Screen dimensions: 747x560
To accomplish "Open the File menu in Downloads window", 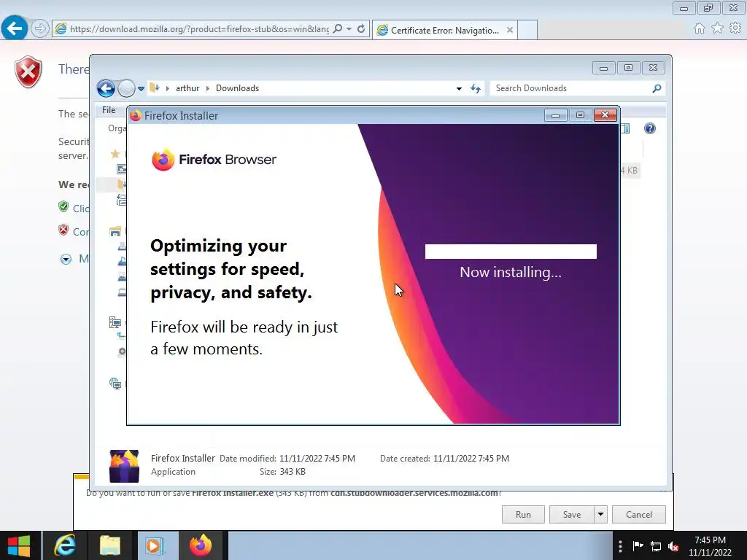I will pos(109,110).
